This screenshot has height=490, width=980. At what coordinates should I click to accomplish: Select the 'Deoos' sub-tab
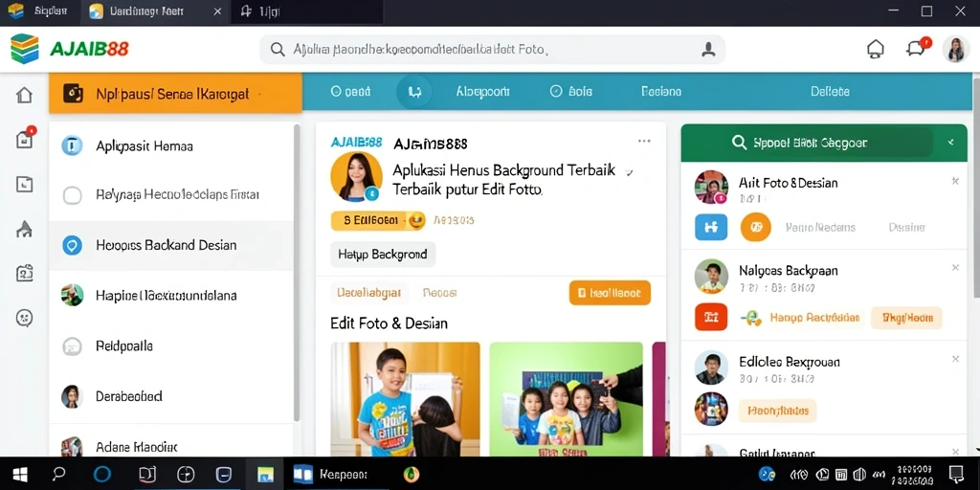(439, 293)
